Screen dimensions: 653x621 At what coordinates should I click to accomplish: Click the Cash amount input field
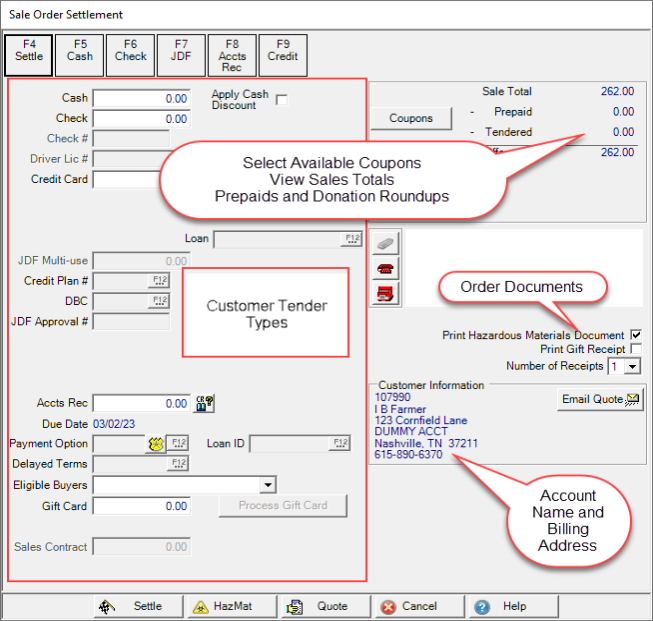(x=142, y=99)
